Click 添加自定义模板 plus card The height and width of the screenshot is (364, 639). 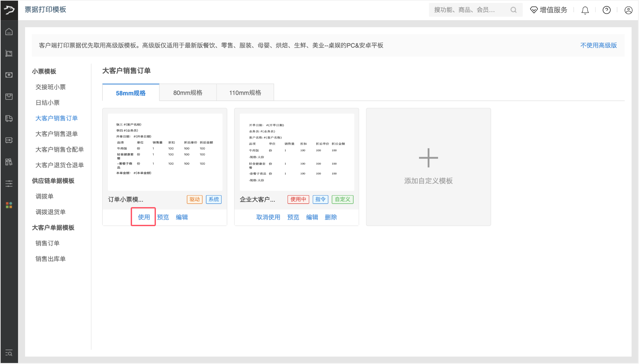click(x=428, y=167)
